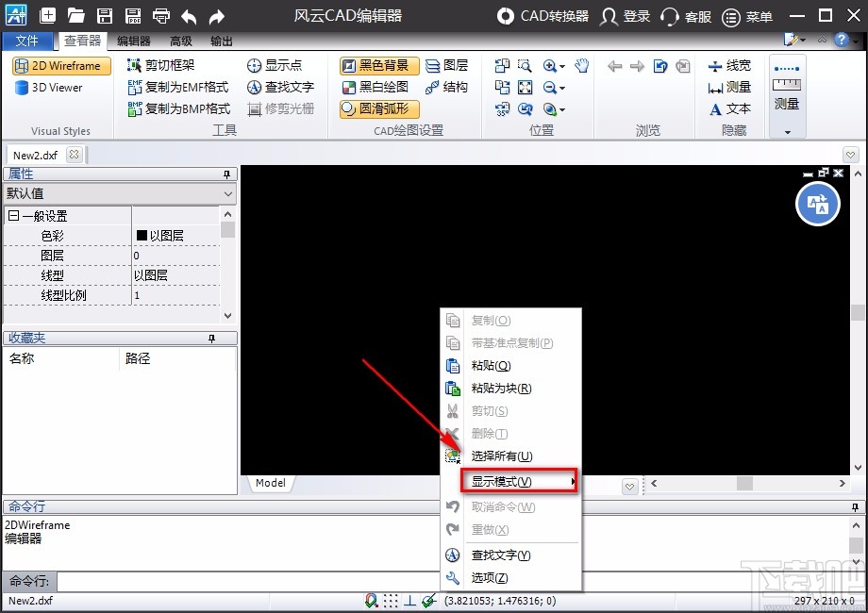The width and height of the screenshot is (868, 613).
Task: Open the 结构 structure panel
Action: click(x=446, y=87)
